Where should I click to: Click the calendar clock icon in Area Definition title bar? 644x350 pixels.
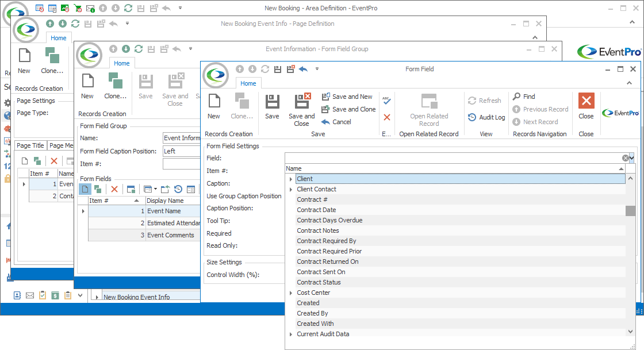[40, 8]
